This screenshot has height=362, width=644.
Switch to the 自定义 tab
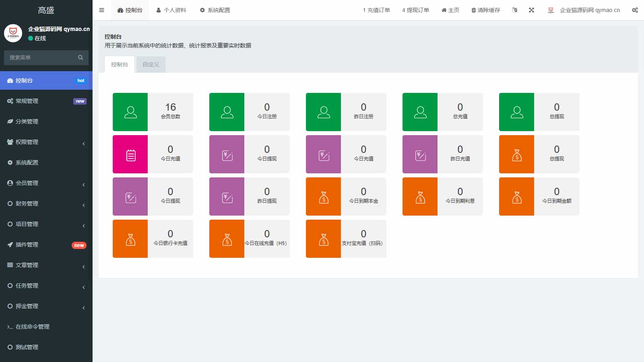[151, 64]
